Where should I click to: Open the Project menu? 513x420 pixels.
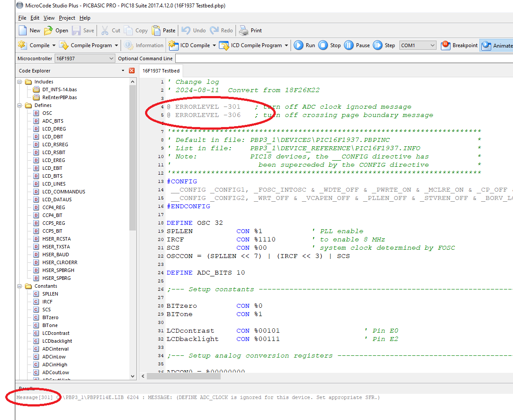[x=67, y=18]
